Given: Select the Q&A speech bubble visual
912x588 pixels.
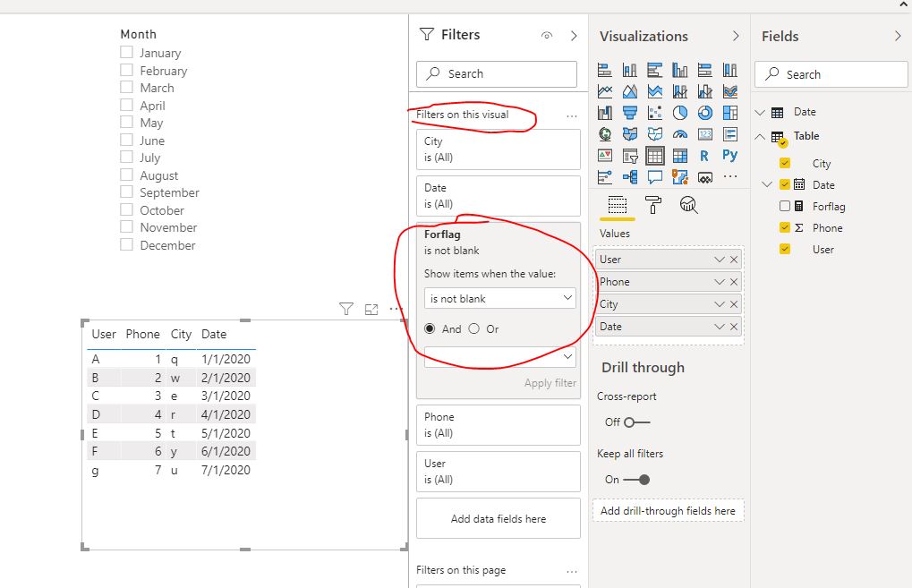Looking at the screenshot, I should coord(655,177).
